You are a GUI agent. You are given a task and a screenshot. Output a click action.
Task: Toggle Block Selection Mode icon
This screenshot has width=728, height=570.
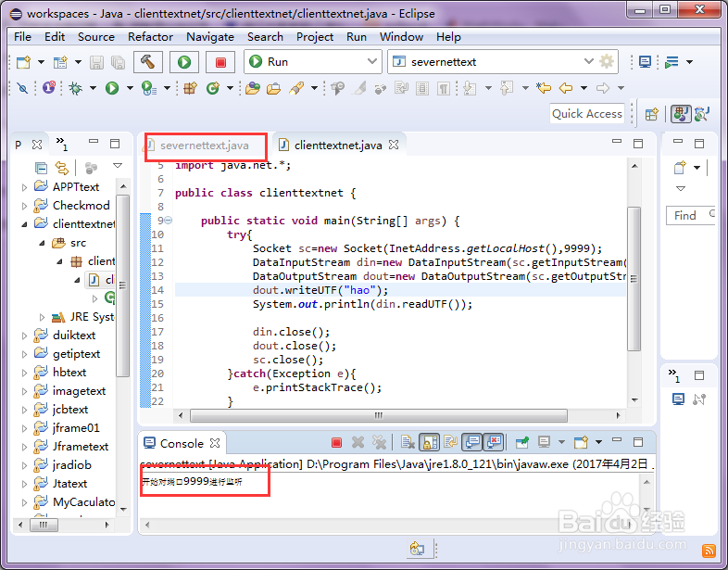coord(422,88)
